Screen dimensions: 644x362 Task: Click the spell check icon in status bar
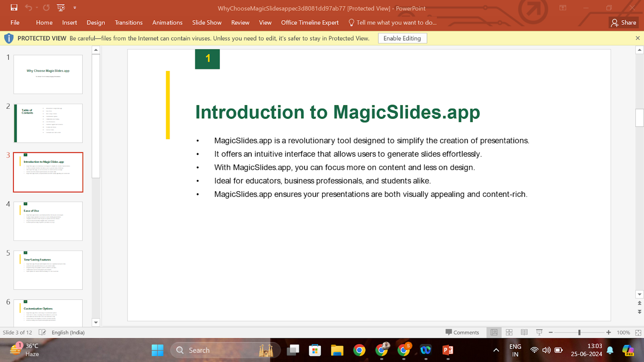(x=42, y=332)
